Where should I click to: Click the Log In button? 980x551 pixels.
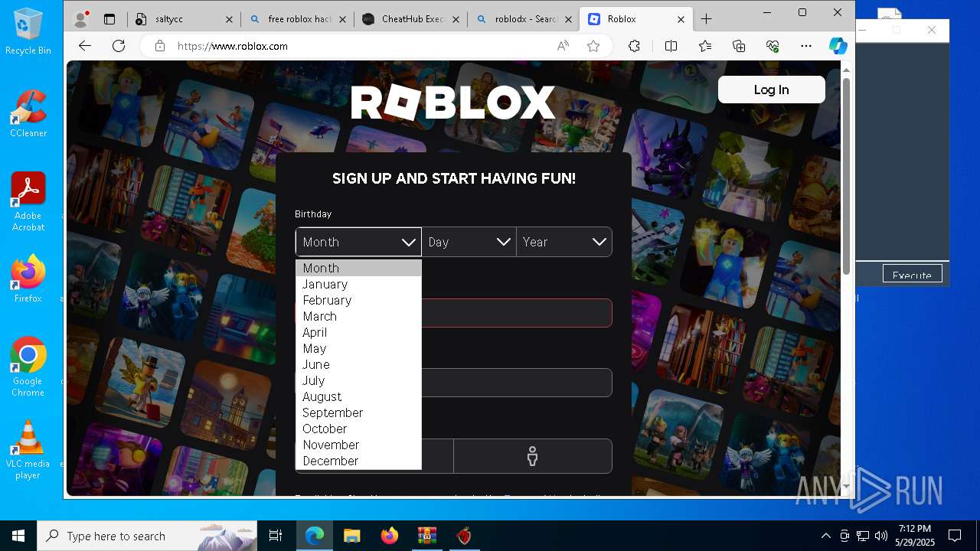pyautogui.click(x=771, y=90)
